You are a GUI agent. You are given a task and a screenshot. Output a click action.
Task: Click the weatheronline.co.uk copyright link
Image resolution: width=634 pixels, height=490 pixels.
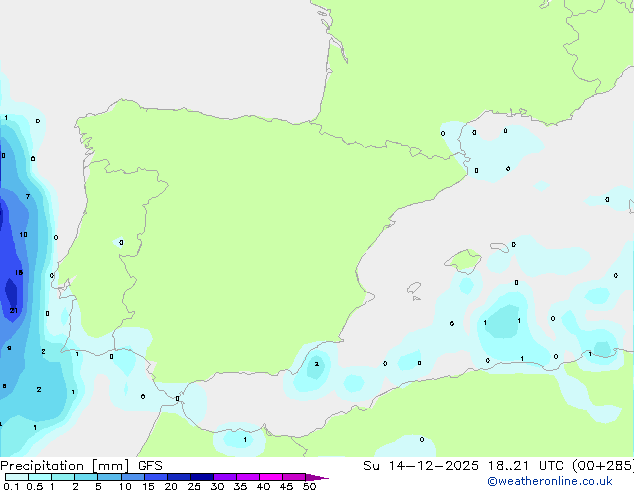(550, 481)
